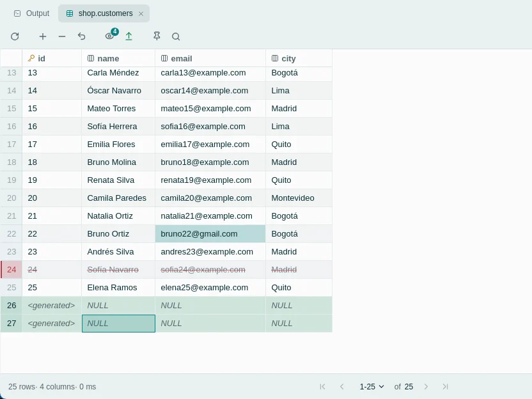Click the cell 'sofia16@example.com'

[210, 126]
